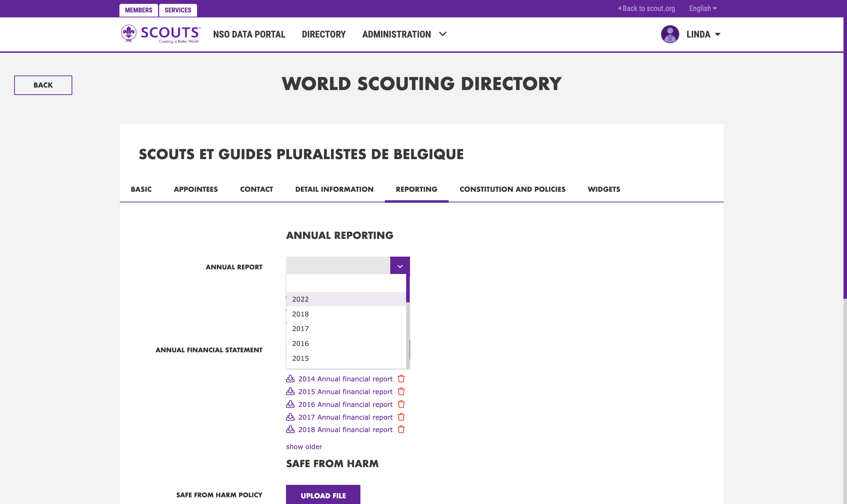
Task: Open the Directory menu item
Action: click(x=324, y=34)
